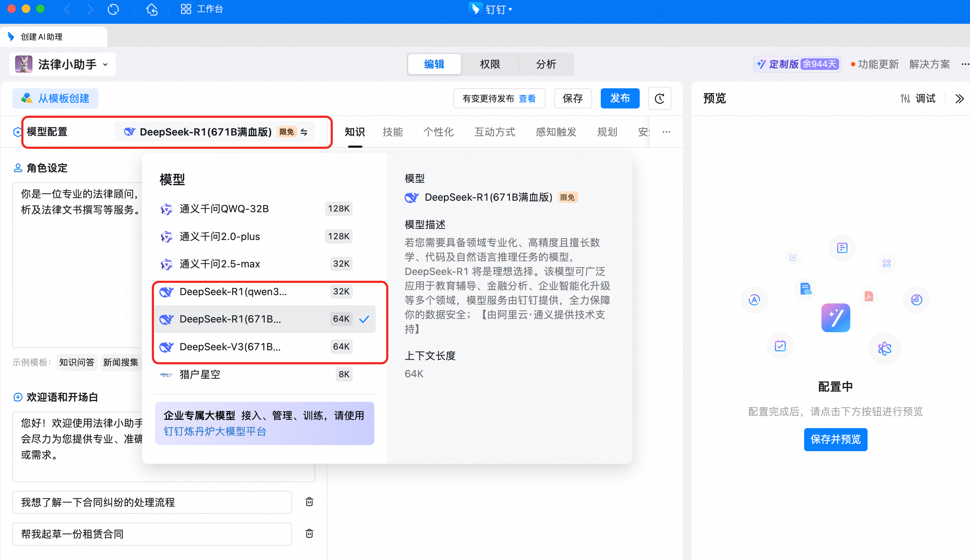Select the DeepSeek-V3(671B) model option
970x560 pixels.
coord(230,347)
